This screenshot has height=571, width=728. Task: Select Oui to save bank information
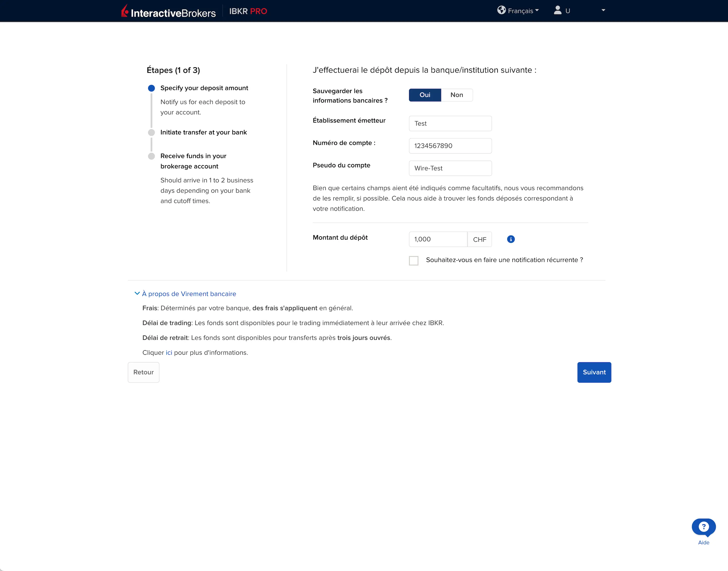[425, 95]
